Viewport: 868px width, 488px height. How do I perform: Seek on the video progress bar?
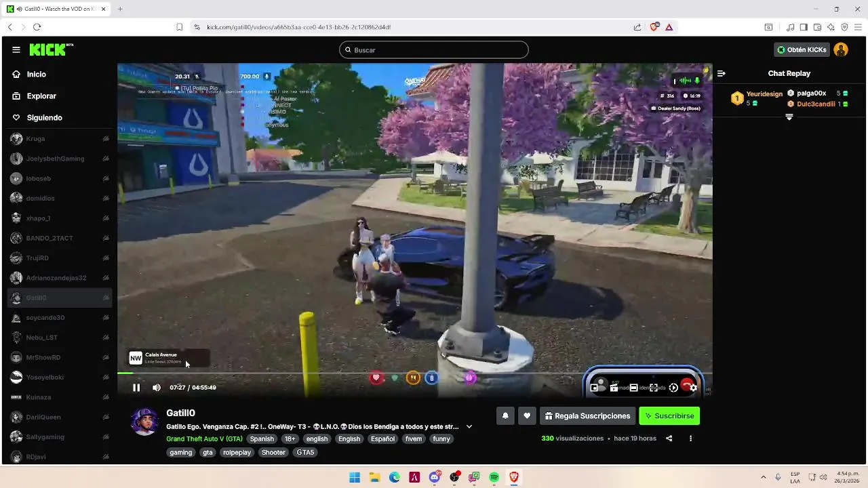tap(414, 373)
